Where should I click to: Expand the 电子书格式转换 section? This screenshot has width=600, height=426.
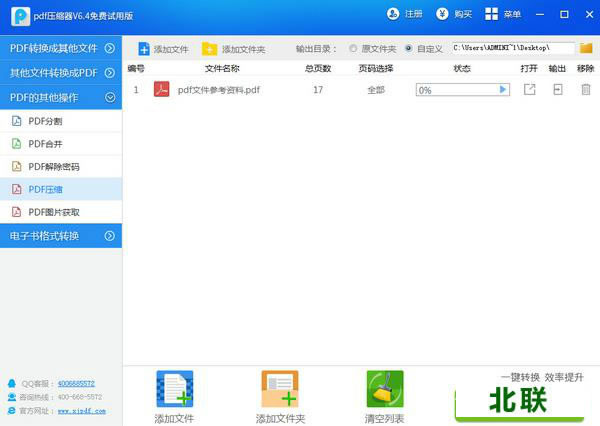(x=61, y=235)
